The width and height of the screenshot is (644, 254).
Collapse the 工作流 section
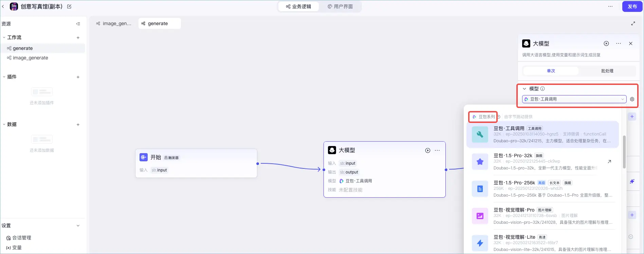tap(4, 37)
